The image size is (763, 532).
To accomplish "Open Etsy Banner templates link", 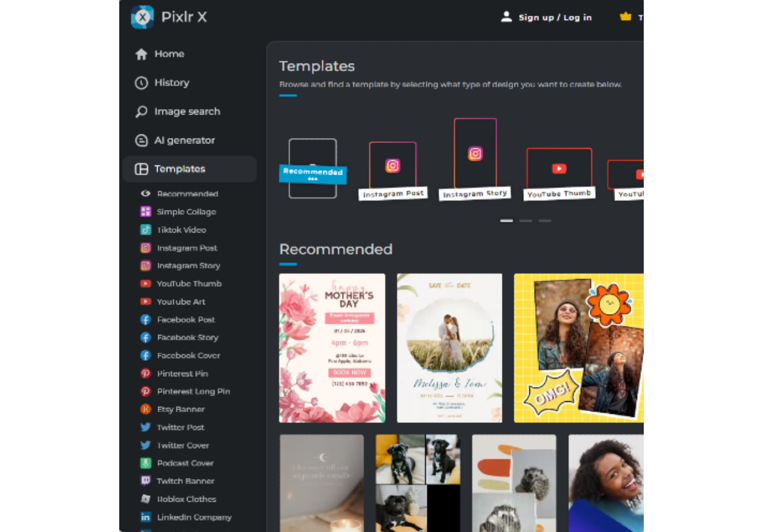I will [x=181, y=409].
